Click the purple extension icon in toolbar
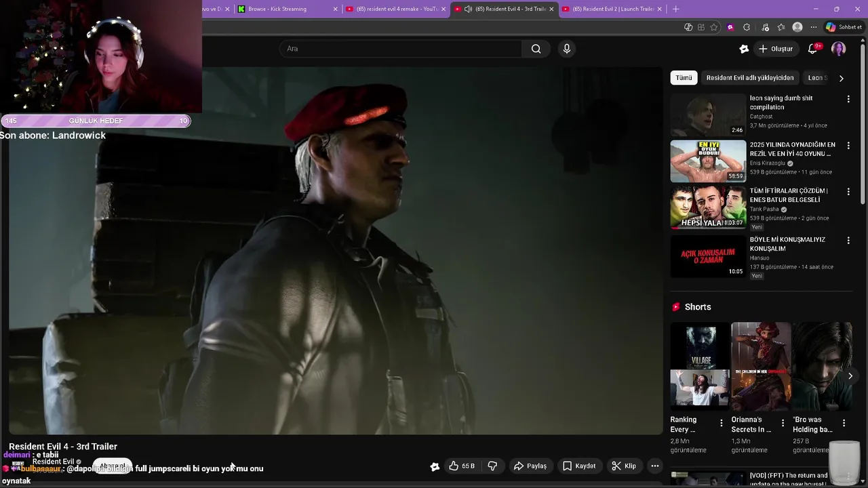 coord(730,27)
